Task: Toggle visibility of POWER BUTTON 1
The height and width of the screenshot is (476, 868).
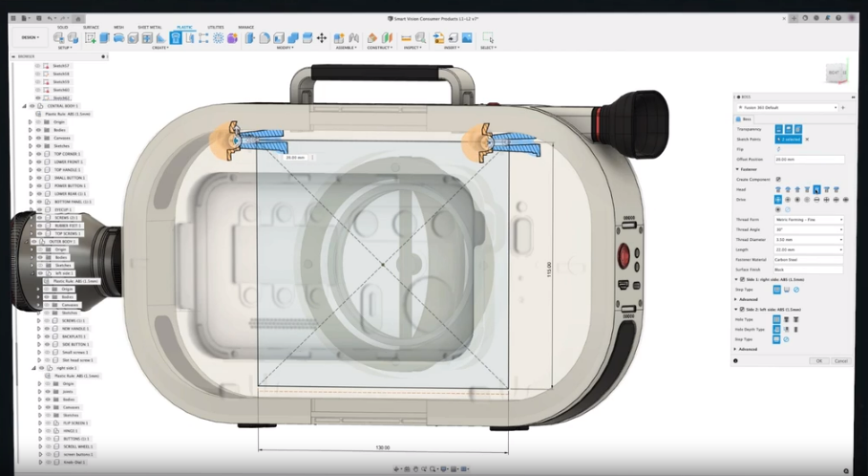Action: (x=39, y=185)
